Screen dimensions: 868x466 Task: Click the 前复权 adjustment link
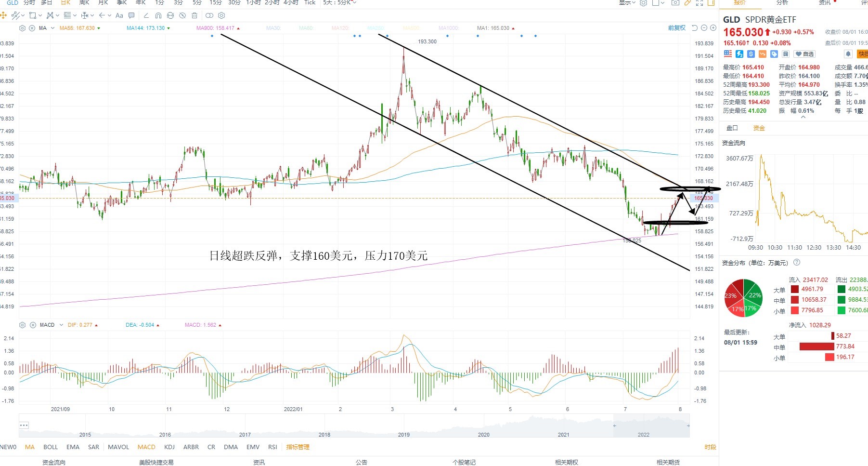[677, 28]
